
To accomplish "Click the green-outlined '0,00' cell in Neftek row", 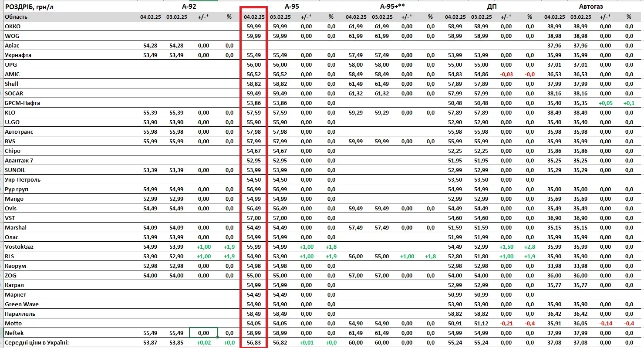I will pos(203,333).
